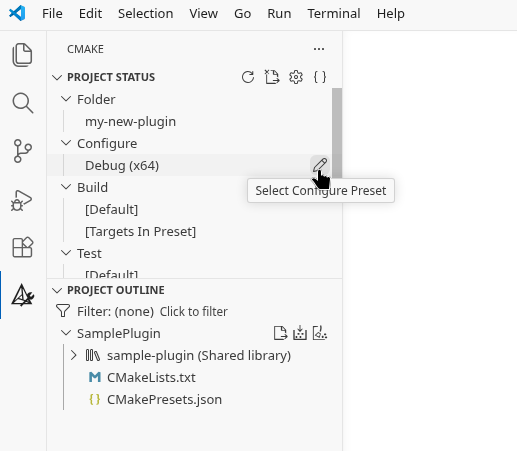Viewport: 517px width, 451px height.
Task: Open the Explorer view in activity bar
Action: click(x=22, y=55)
